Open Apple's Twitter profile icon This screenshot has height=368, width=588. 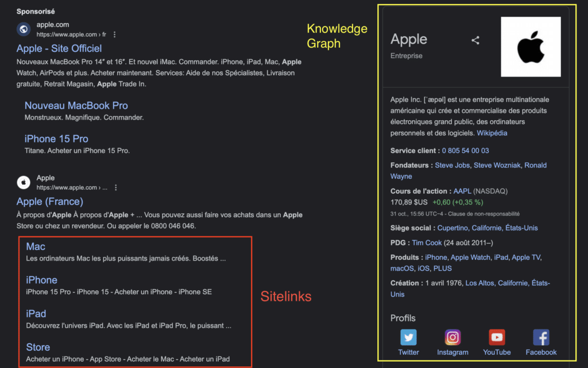point(408,337)
